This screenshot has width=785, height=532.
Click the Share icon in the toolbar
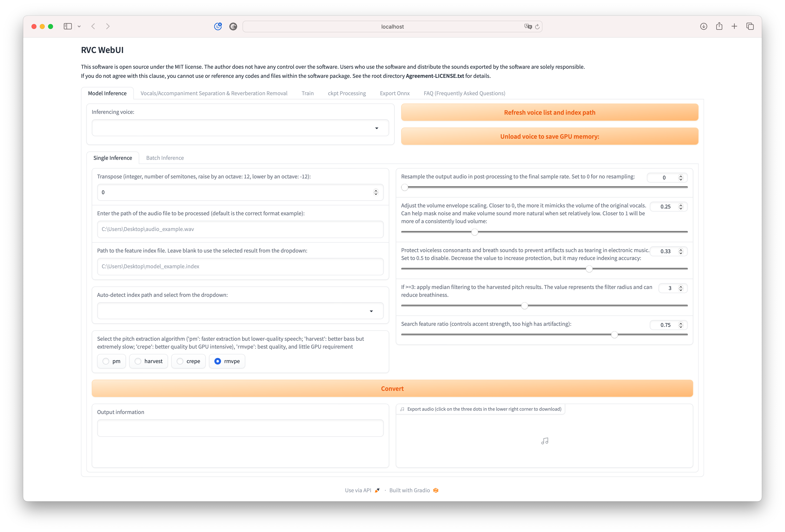(719, 26)
